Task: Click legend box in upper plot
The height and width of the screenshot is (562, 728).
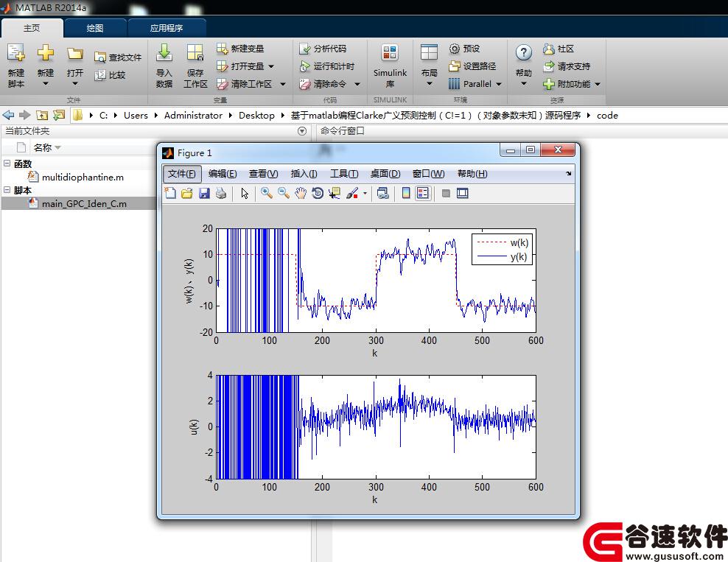Action: click(502, 250)
